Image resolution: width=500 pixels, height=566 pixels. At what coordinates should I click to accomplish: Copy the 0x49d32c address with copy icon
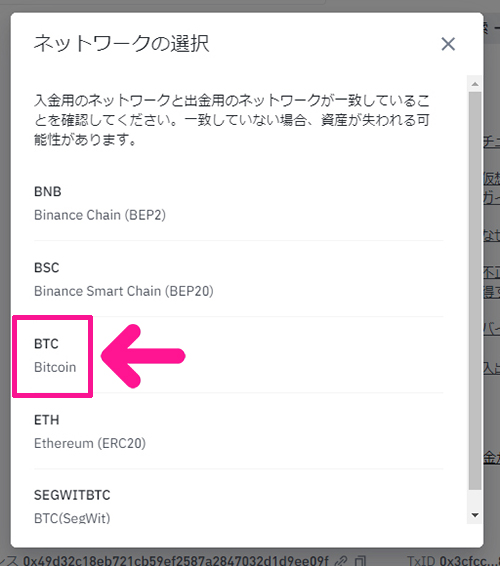360,561
